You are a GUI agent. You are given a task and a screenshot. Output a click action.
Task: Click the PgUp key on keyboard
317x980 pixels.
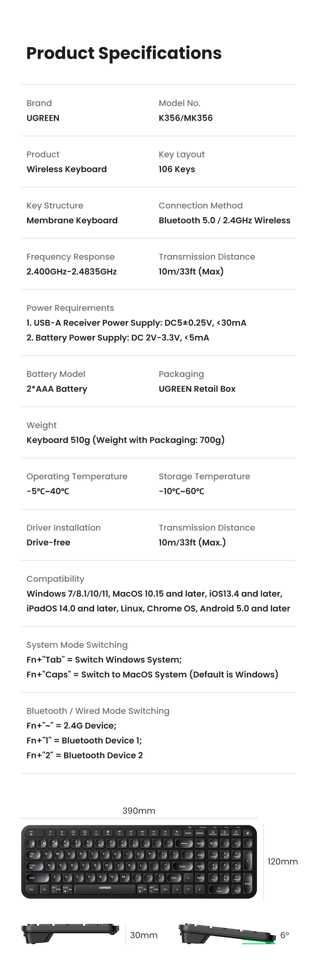[x=200, y=866]
